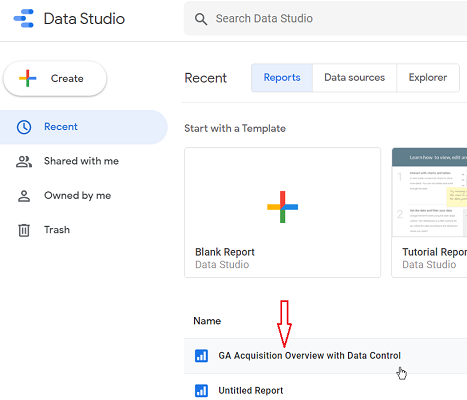Image resolution: width=467 pixels, height=400 pixels.
Task: Open the Blank Report template card
Action: point(282,212)
